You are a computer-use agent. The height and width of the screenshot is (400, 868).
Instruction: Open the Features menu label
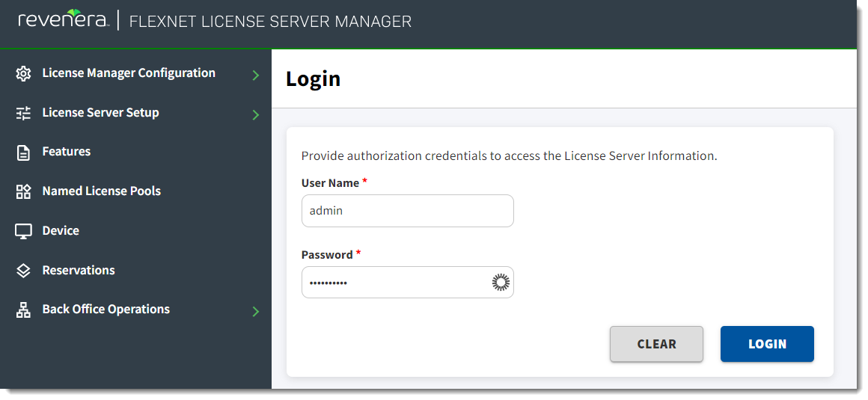pyautogui.click(x=67, y=152)
